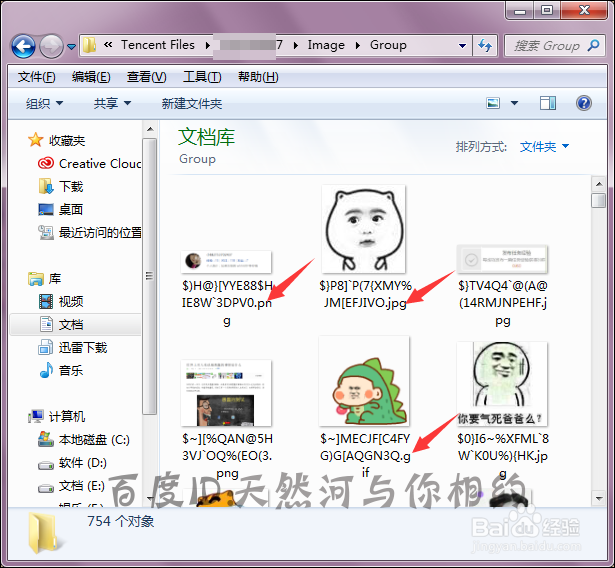Select 库 in navigation pane
Image resolution: width=615 pixels, height=568 pixels.
point(55,279)
